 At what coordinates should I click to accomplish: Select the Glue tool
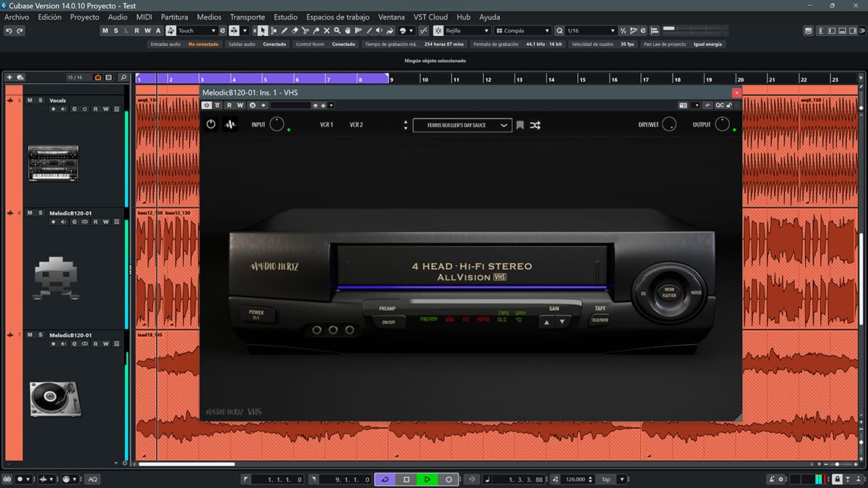316,31
